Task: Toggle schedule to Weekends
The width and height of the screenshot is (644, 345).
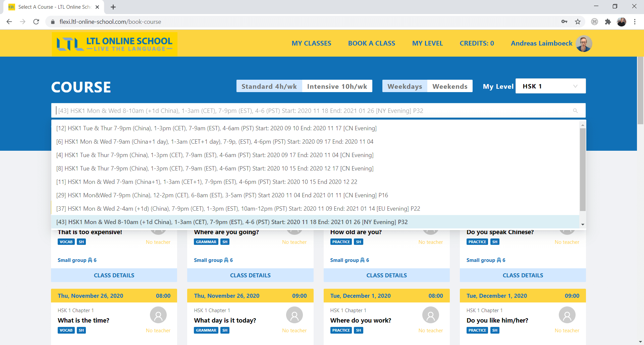Action: tap(449, 86)
